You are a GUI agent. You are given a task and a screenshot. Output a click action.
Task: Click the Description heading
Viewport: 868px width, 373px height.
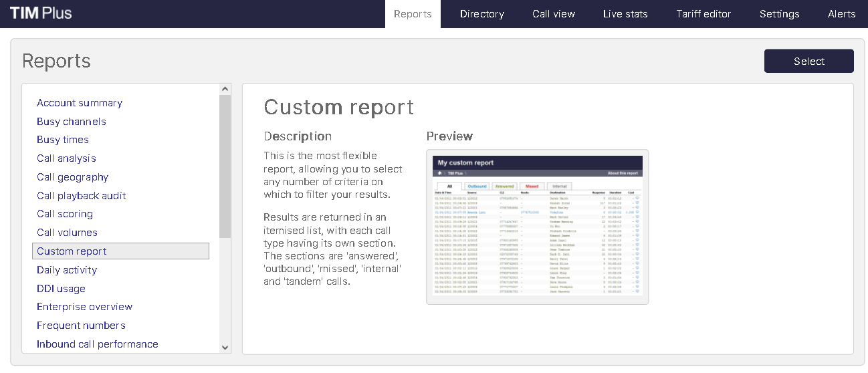[298, 136]
